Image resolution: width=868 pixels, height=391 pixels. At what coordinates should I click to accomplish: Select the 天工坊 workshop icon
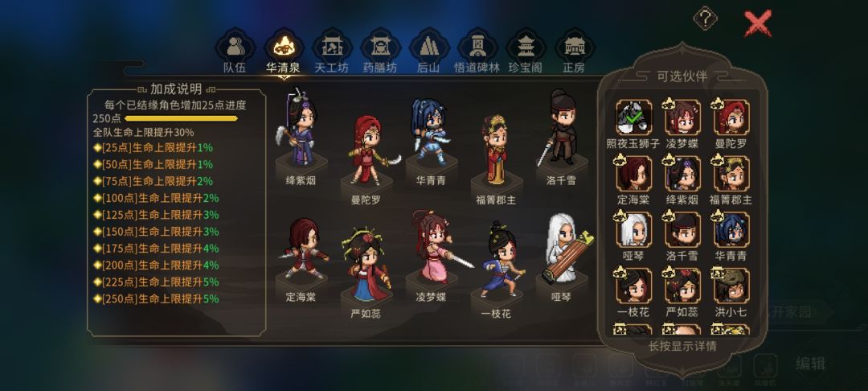tap(333, 47)
